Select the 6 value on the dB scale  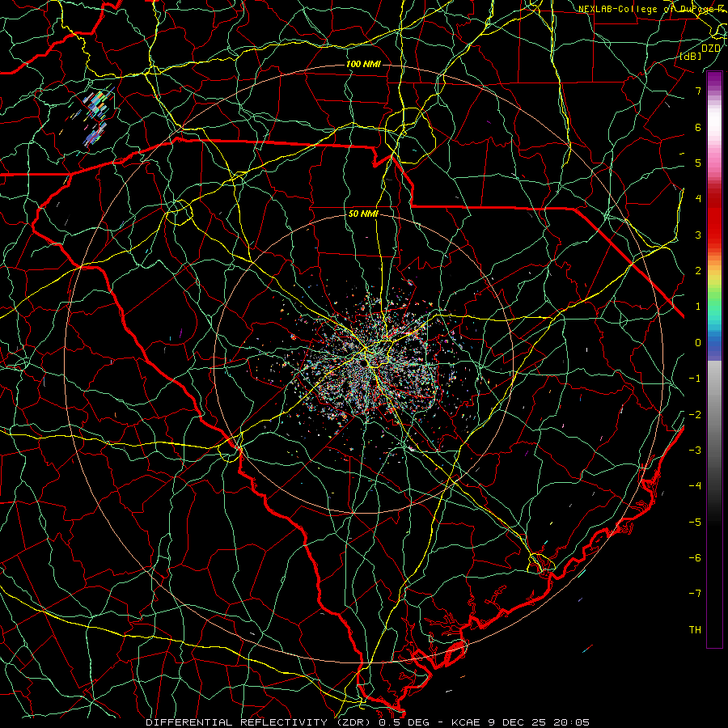click(x=698, y=127)
